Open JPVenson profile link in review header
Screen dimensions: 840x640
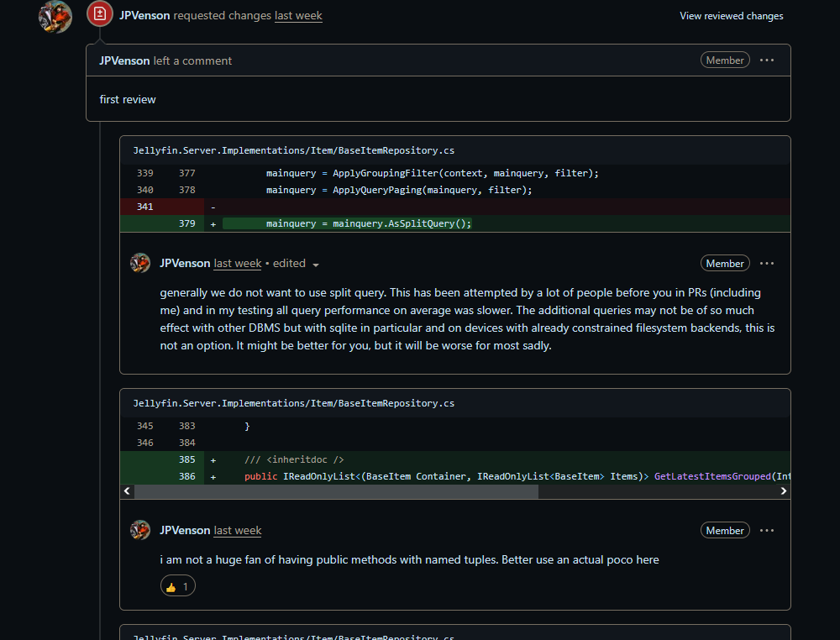(144, 15)
